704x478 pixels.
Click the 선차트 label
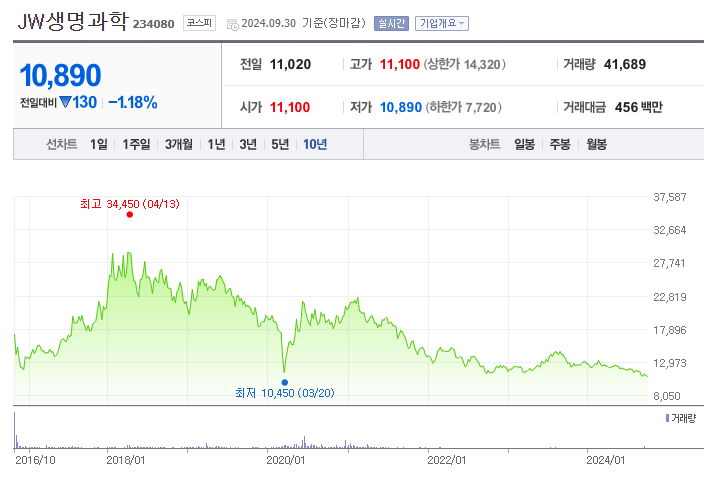point(62,144)
